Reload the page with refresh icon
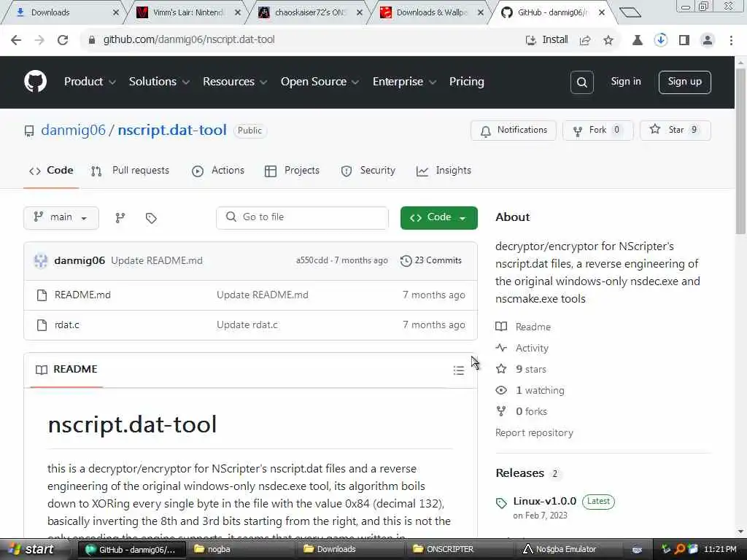747x560 pixels. point(63,40)
